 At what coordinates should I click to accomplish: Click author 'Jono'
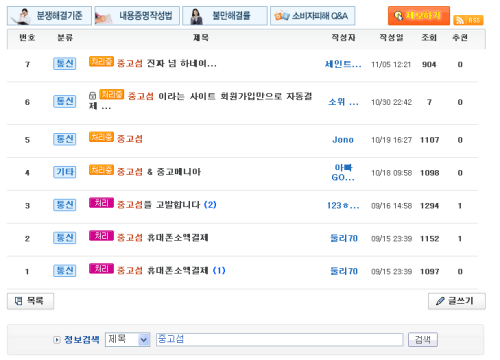point(343,140)
